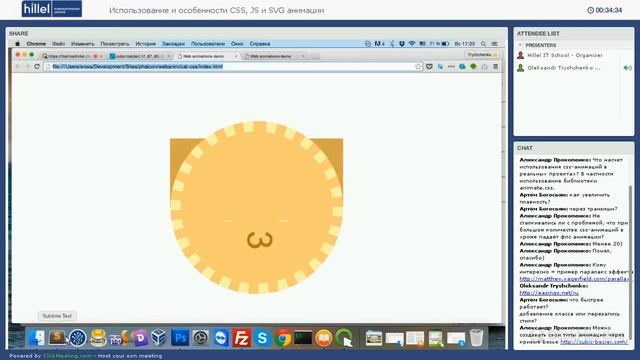This screenshot has width=640, height=360.
Task: Go forward in Chrome
Action: (27, 67)
